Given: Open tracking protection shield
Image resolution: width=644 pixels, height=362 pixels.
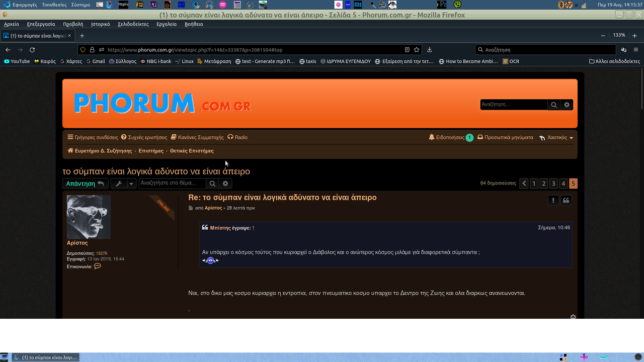Looking at the screenshot, I should coord(83,50).
